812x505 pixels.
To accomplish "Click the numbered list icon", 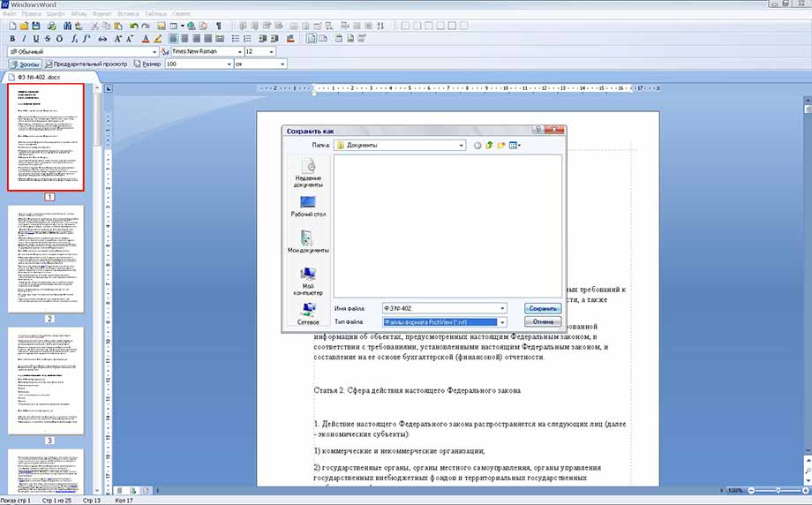I will [247, 39].
